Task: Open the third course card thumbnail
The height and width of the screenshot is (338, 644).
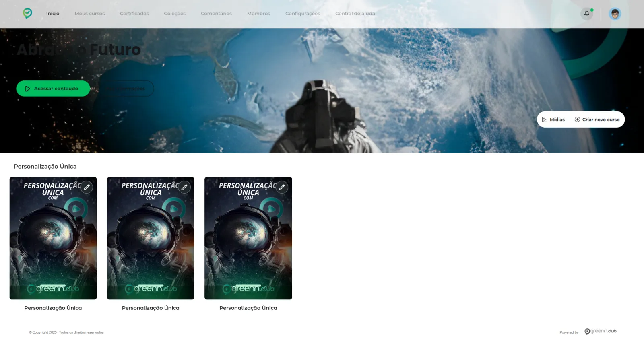Action: pyautogui.click(x=248, y=238)
